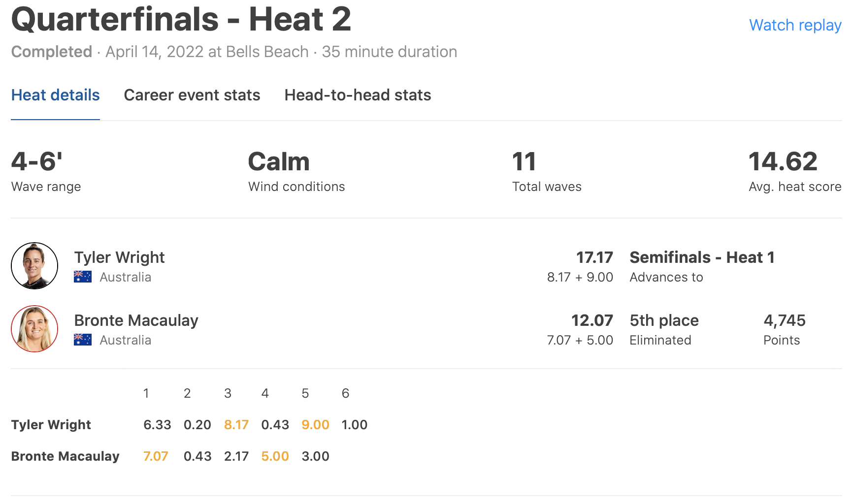
Task: Select Tyler Wright's 9.00 wave score
Action: pyautogui.click(x=315, y=425)
